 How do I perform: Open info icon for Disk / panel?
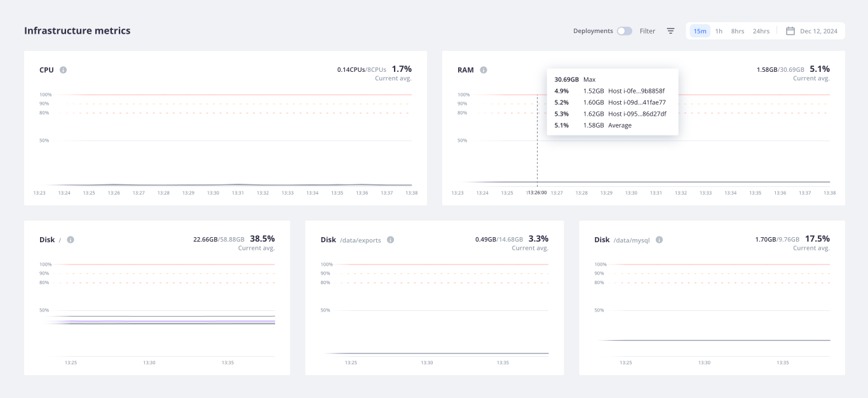click(x=71, y=240)
